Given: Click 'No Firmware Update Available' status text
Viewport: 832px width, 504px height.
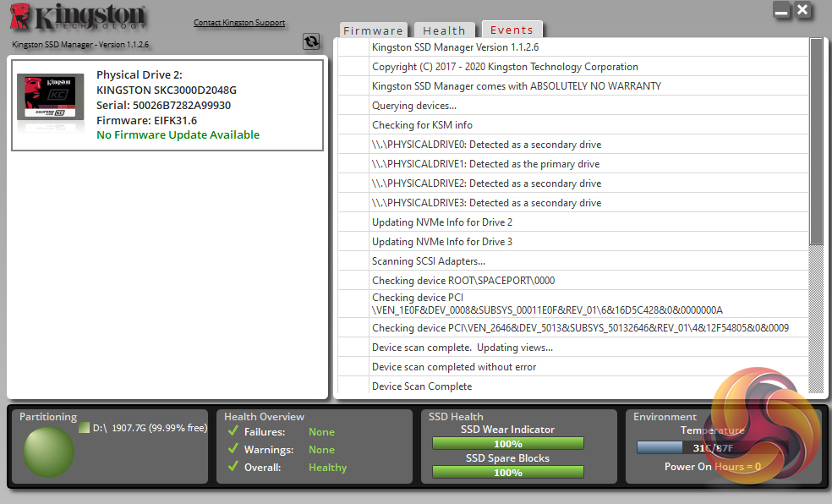Looking at the screenshot, I should (178, 134).
